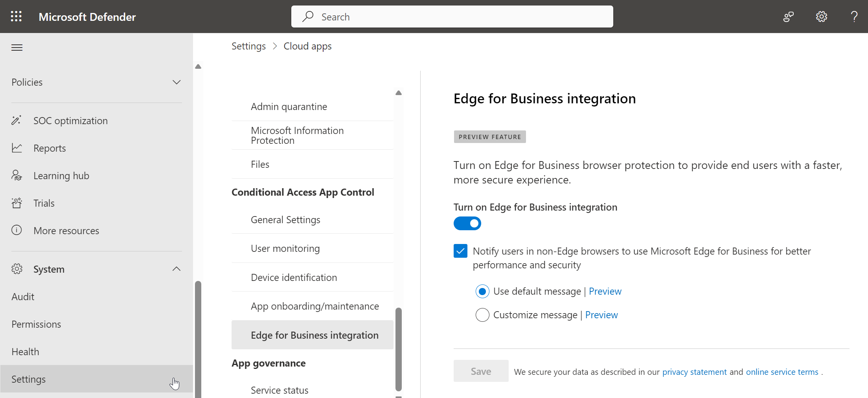The image size is (868, 398).
Task: Click left navigation scroll up arrow
Action: (198, 66)
